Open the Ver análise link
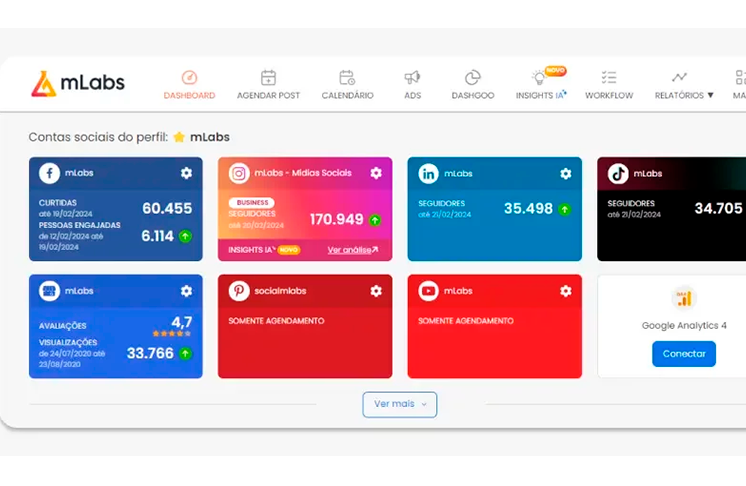Image resolution: width=746 pixels, height=486 pixels. click(353, 250)
